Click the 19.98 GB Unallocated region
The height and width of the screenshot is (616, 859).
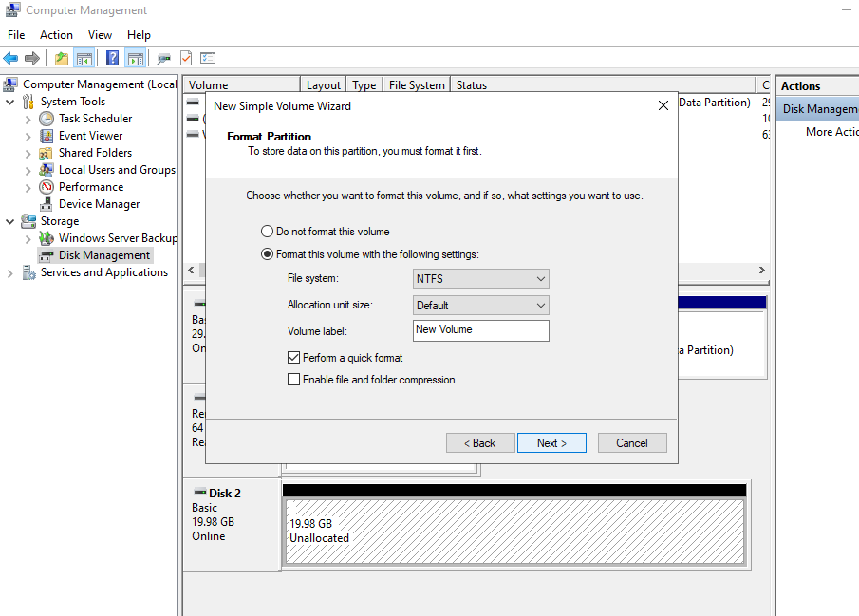click(515, 532)
